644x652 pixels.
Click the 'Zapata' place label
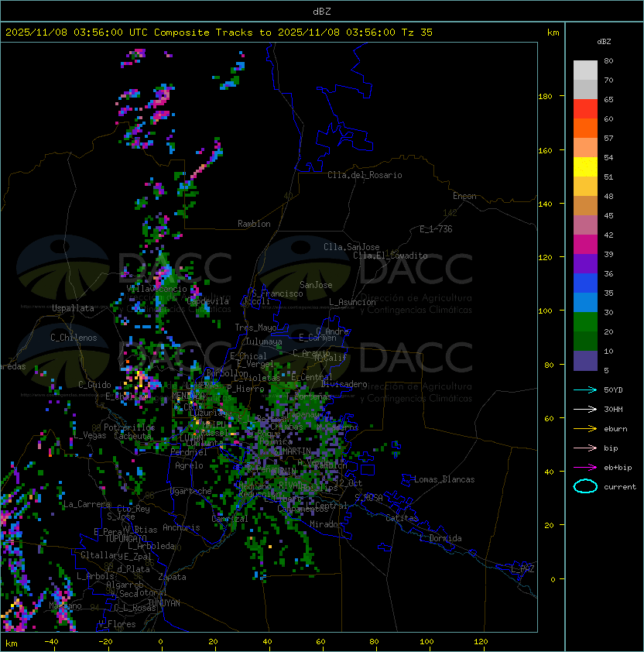point(172,577)
